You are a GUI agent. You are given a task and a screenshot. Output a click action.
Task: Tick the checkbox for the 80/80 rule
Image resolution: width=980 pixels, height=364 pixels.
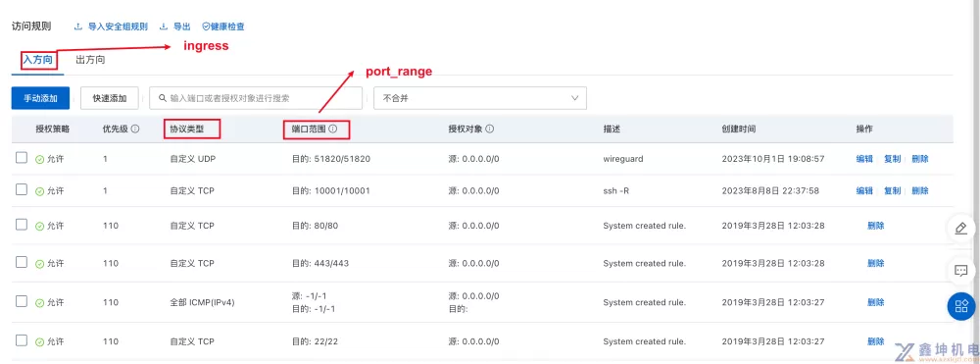[x=22, y=224]
